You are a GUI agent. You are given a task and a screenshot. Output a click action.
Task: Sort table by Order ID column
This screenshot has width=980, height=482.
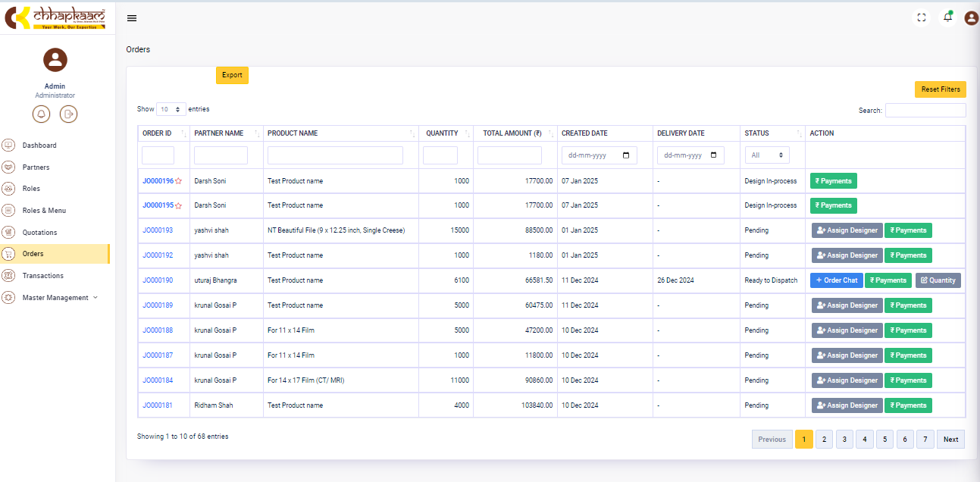point(162,133)
